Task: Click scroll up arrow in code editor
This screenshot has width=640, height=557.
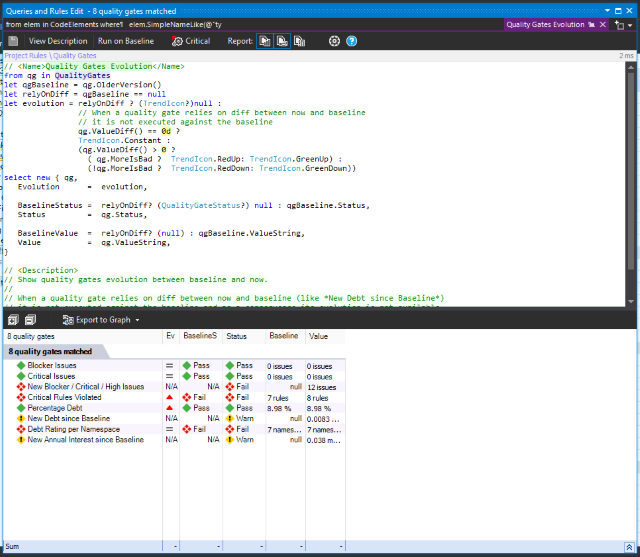Action: coord(631,67)
